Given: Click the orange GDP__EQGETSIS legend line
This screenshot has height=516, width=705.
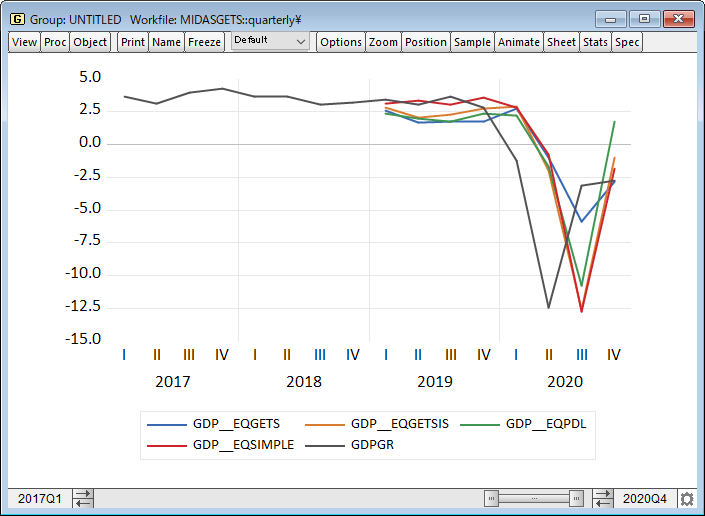Looking at the screenshot, I should point(325,425).
